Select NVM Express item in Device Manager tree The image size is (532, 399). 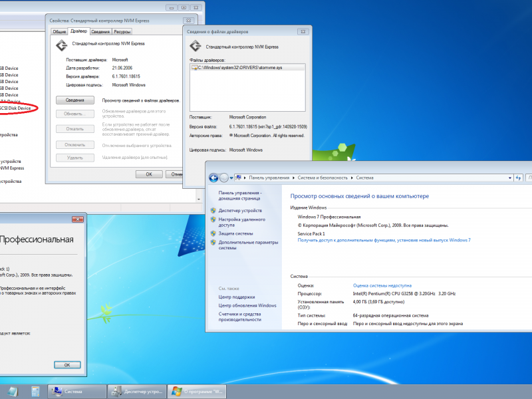12,168
